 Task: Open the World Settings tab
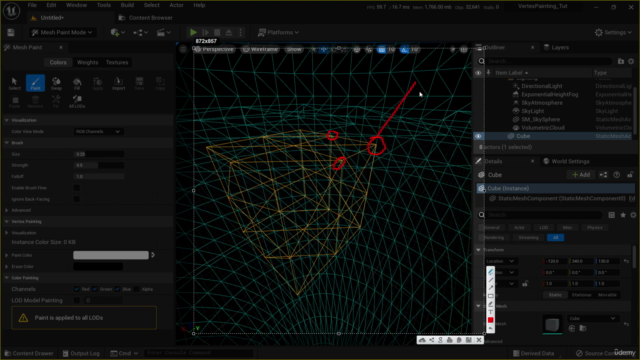click(567, 161)
